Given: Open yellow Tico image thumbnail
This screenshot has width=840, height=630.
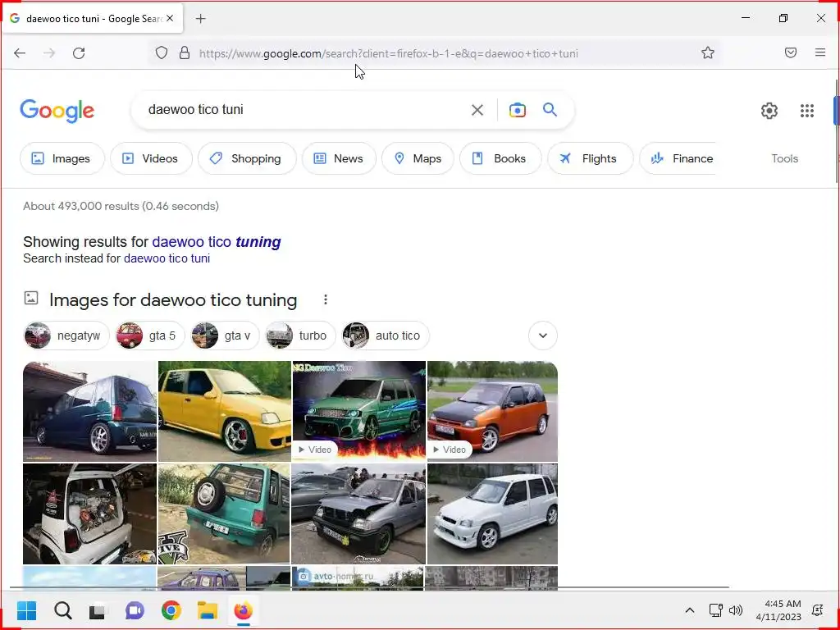Looking at the screenshot, I should coord(225,412).
